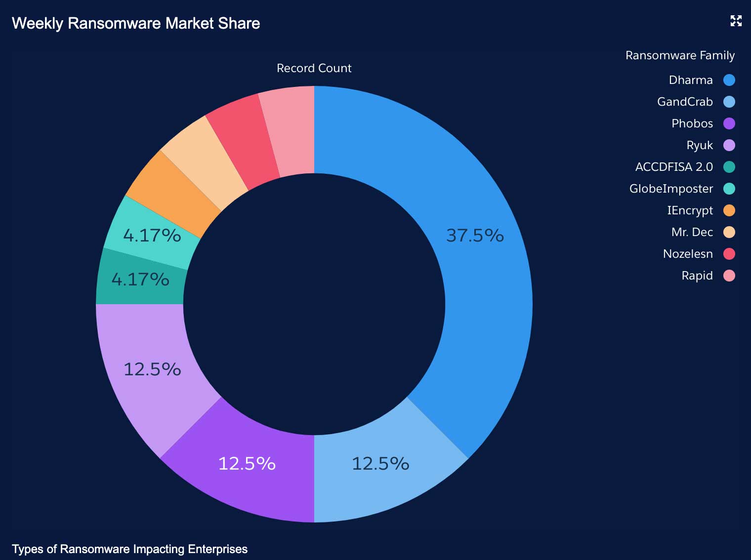Viewport: 751px width, 560px height.
Task: Select the IEncrypt legend color dot
Action: tap(729, 210)
